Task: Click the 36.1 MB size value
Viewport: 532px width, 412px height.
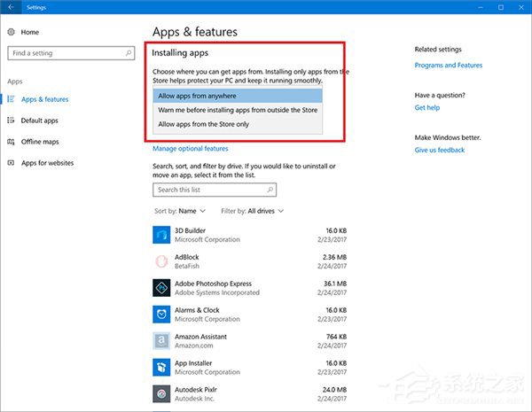Action: [x=335, y=284]
